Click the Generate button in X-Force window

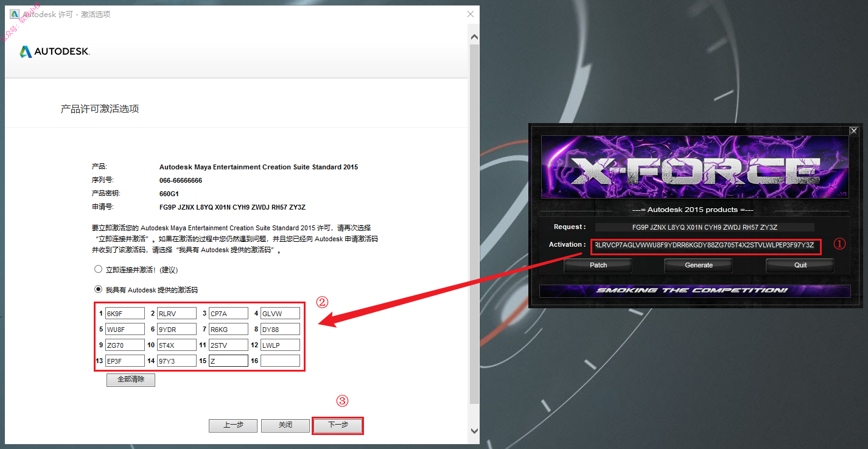tap(699, 265)
